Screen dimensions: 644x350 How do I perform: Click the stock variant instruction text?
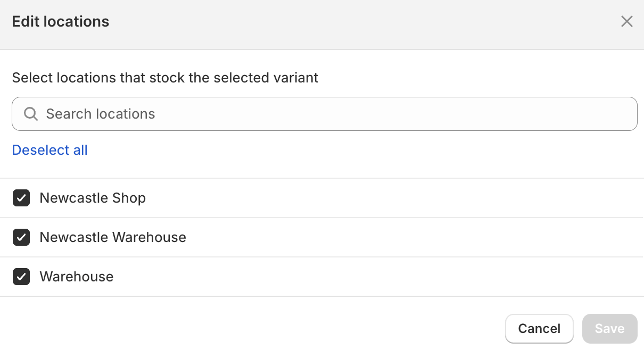(x=165, y=78)
